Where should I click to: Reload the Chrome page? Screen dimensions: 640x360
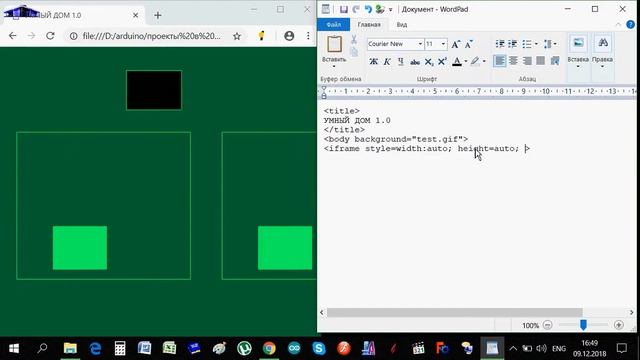coord(50,36)
